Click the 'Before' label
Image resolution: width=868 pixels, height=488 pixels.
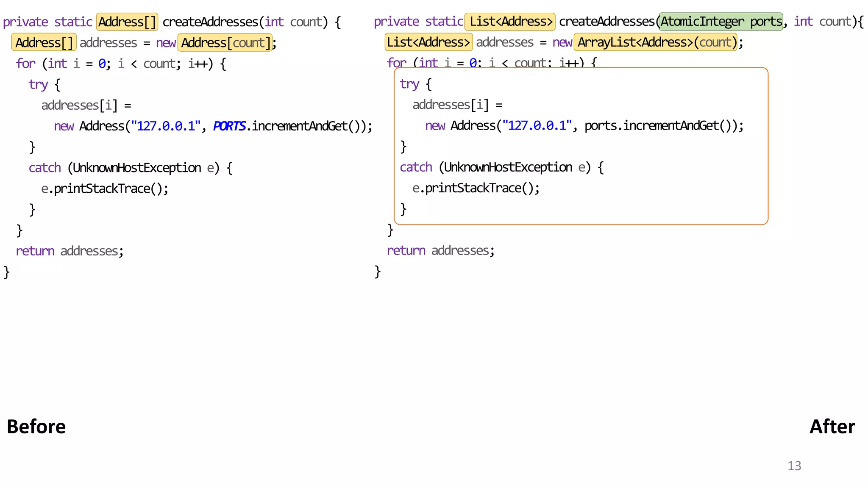[x=36, y=427]
